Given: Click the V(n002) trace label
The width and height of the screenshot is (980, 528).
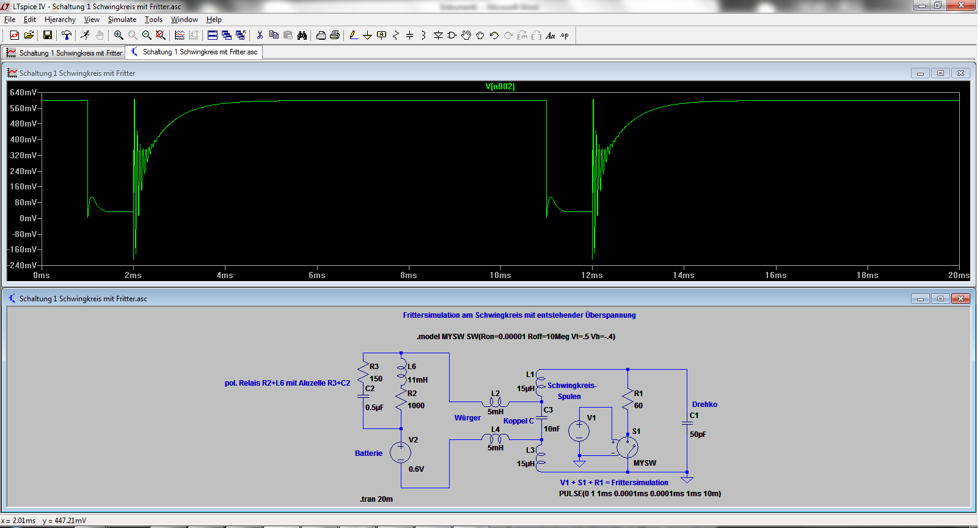Looking at the screenshot, I should coord(500,87).
